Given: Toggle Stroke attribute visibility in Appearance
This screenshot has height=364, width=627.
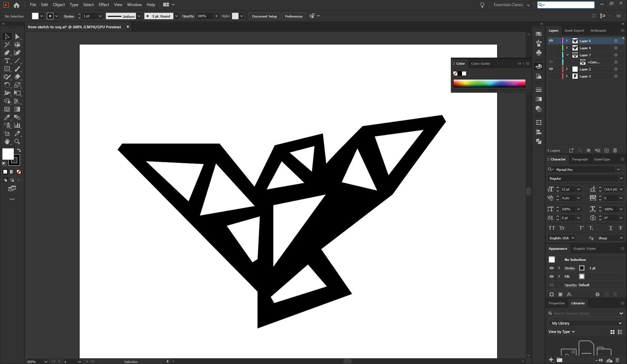Looking at the screenshot, I should (551, 268).
